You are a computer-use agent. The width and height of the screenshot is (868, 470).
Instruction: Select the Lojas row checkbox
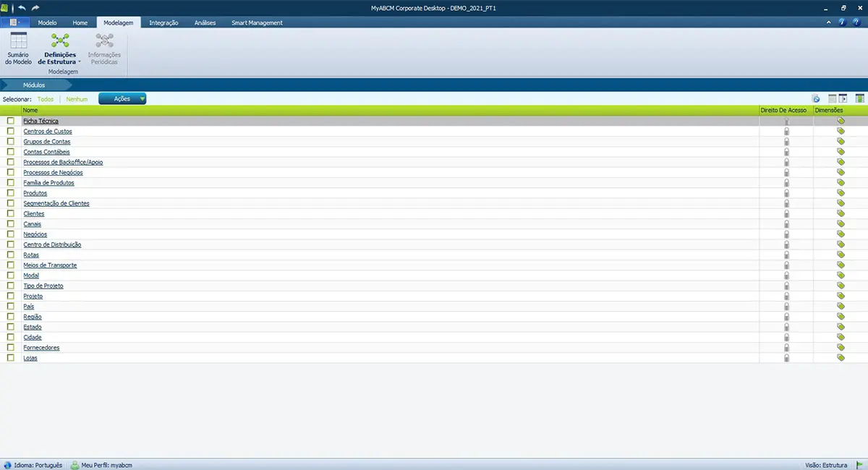(11, 358)
